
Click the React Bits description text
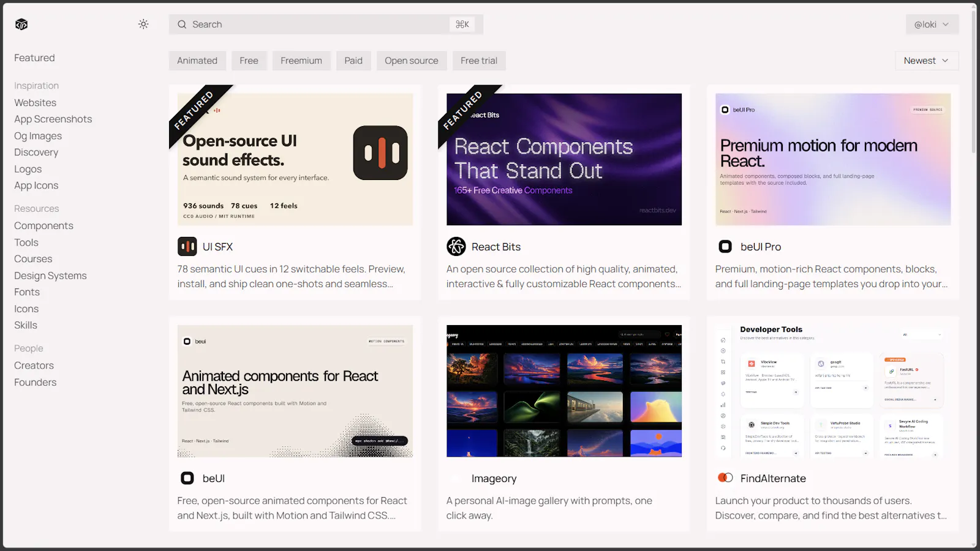563,277
